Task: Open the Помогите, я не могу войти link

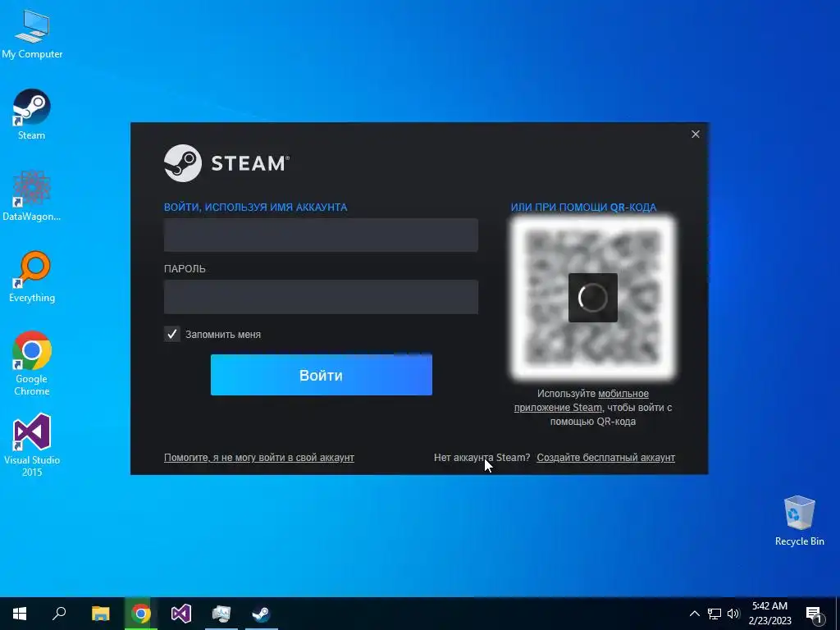Action: click(x=259, y=458)
